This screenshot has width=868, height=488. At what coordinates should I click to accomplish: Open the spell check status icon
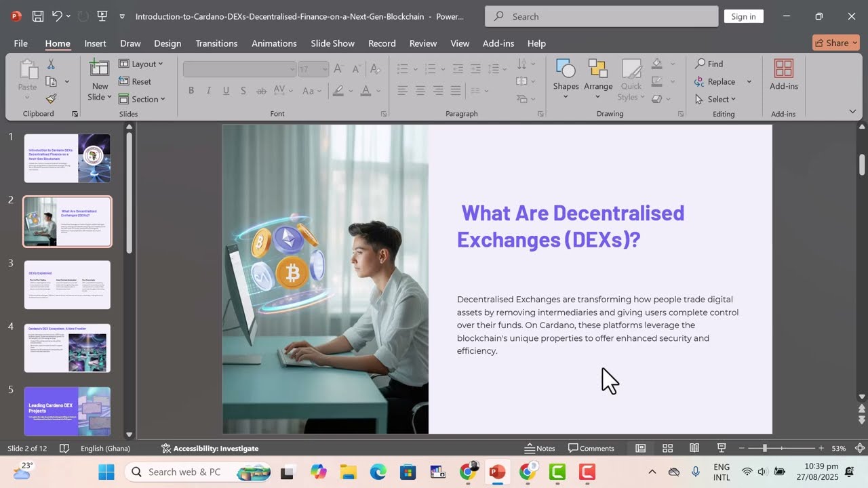pos(64,448)
